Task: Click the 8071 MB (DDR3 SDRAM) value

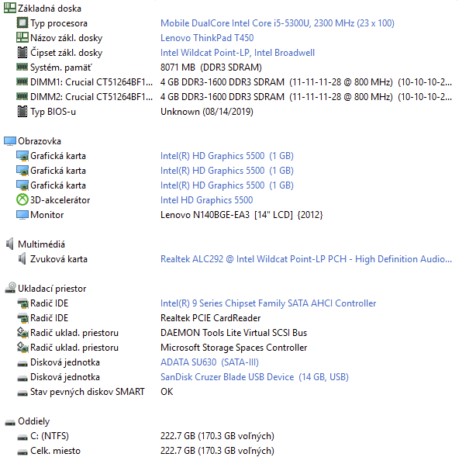Action: pyautogui.click(x=211, y=68)
